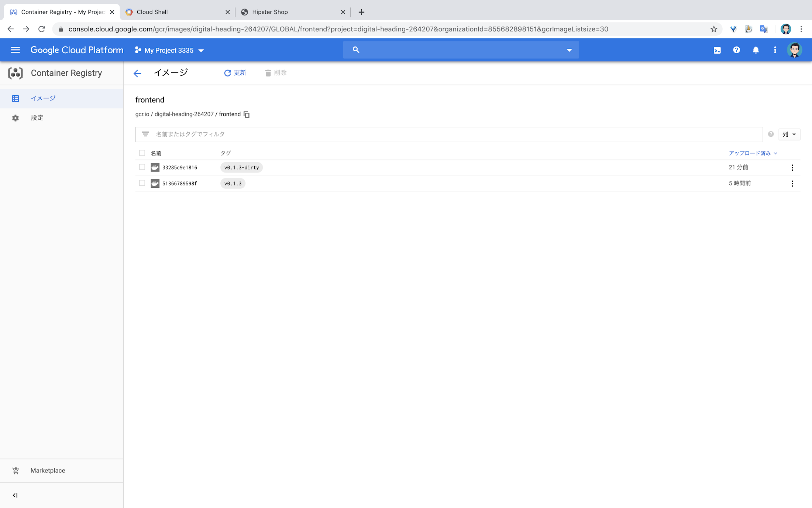Click the back arrow navigation icon
The height and width of the screenshot is (508, 812).
137,73
